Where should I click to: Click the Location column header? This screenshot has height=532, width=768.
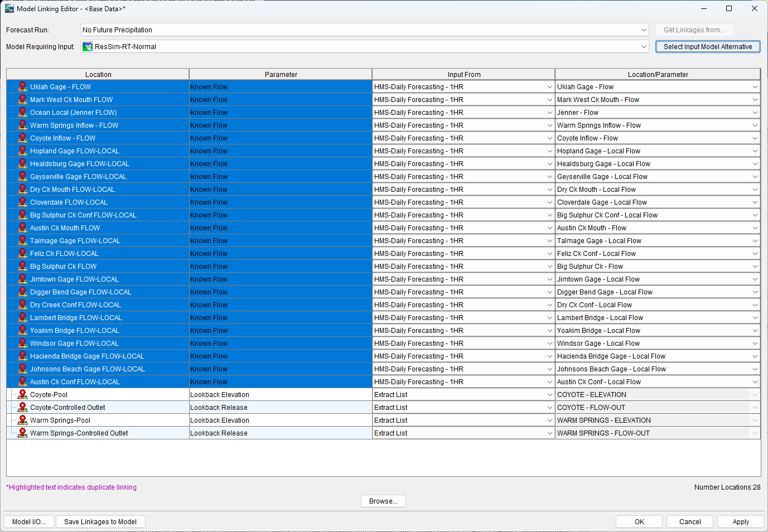[98, 74]
